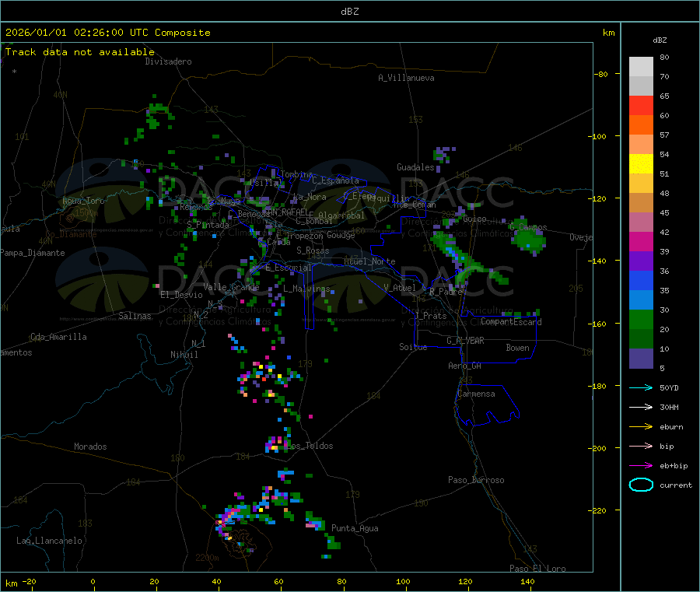This screenshot has width=700, height=592.
Task: Click the Guadales map label
Action: [415, 167]
